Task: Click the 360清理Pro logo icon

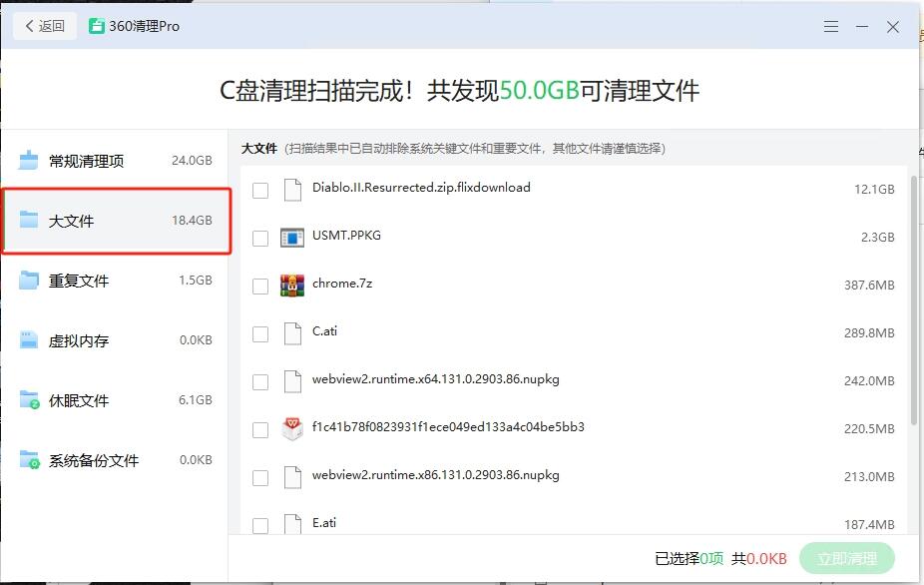Action: [97, 26]
